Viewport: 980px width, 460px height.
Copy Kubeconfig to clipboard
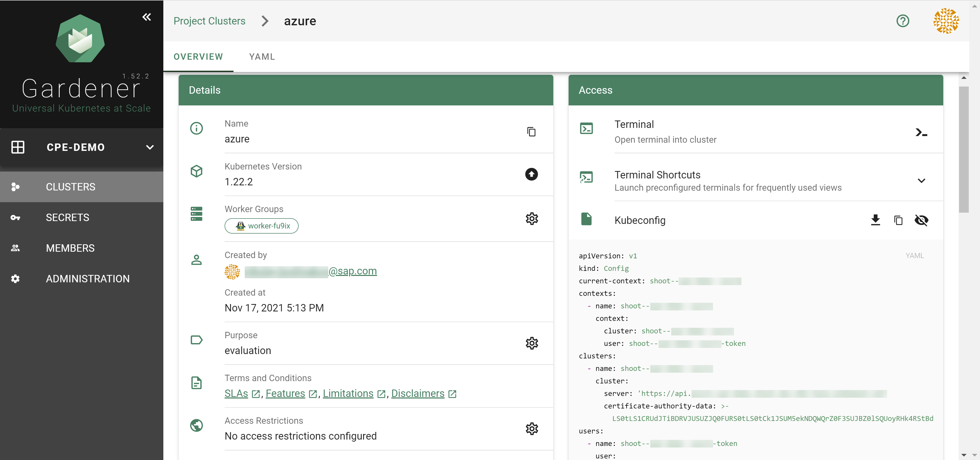pos(898,220)
